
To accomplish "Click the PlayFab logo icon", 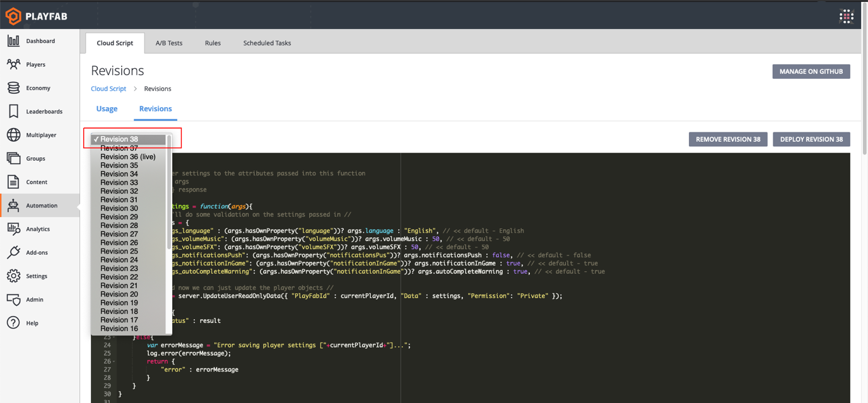I will pos(13,16).
